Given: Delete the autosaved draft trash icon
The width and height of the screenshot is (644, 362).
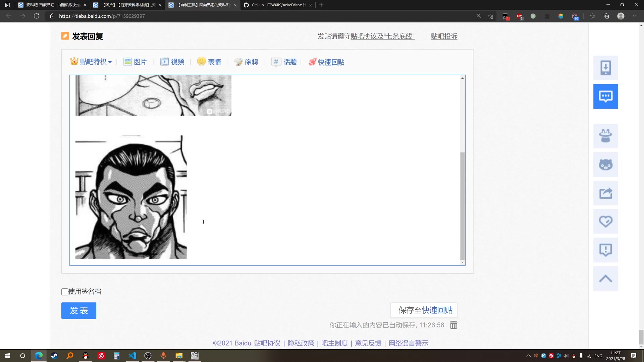Looking at the screenshot, I should 453,325.
